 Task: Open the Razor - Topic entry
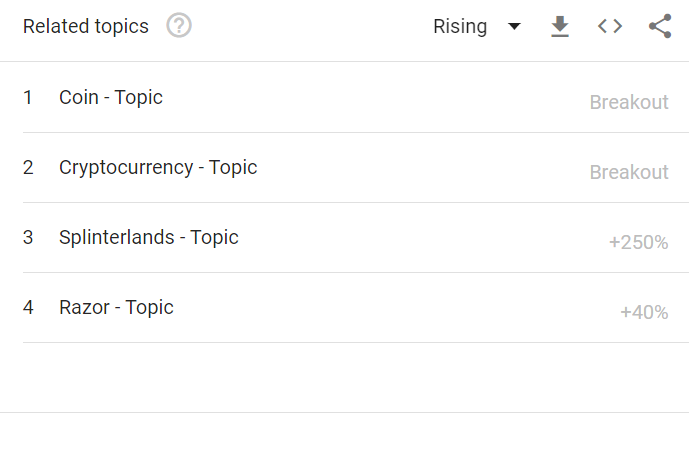pyautogui.click(x=116, y=308)
